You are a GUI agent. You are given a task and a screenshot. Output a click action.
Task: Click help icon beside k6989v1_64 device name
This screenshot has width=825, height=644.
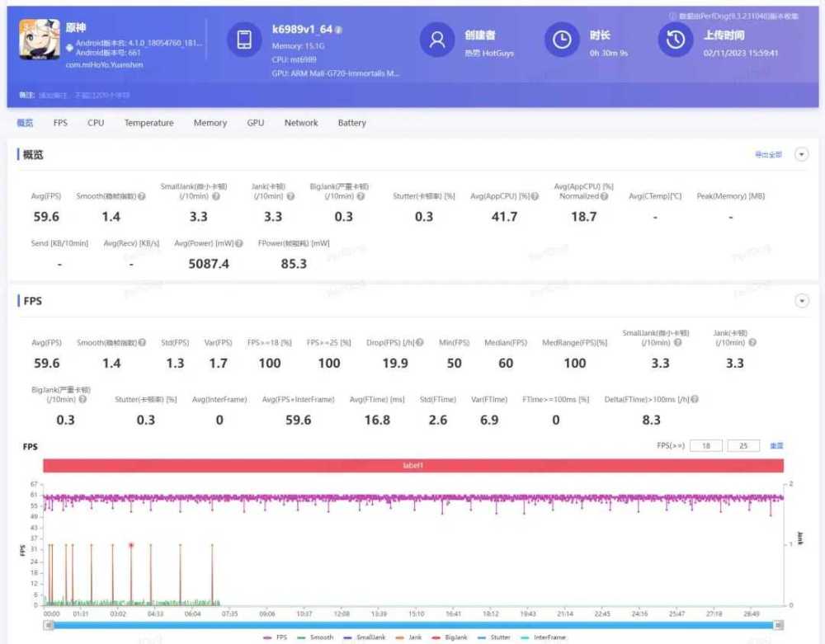coord(338,30)
